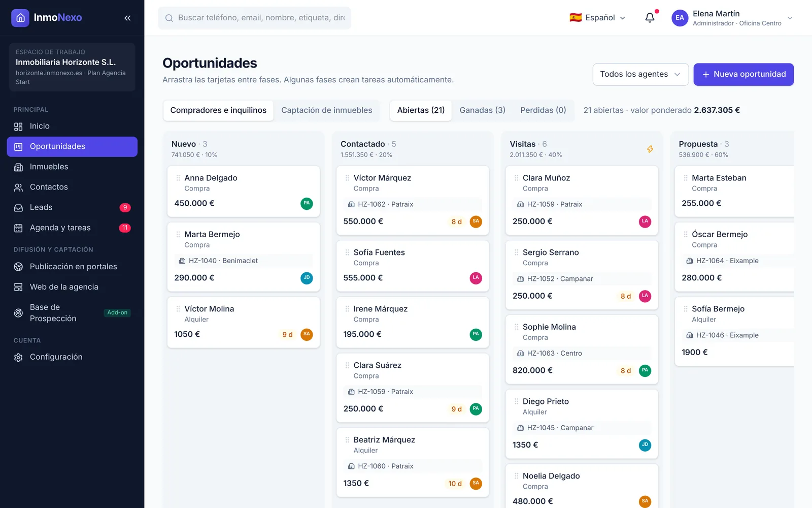
Task: Expand the Elena Martín account menu chevron
Action: click(790, 18)
